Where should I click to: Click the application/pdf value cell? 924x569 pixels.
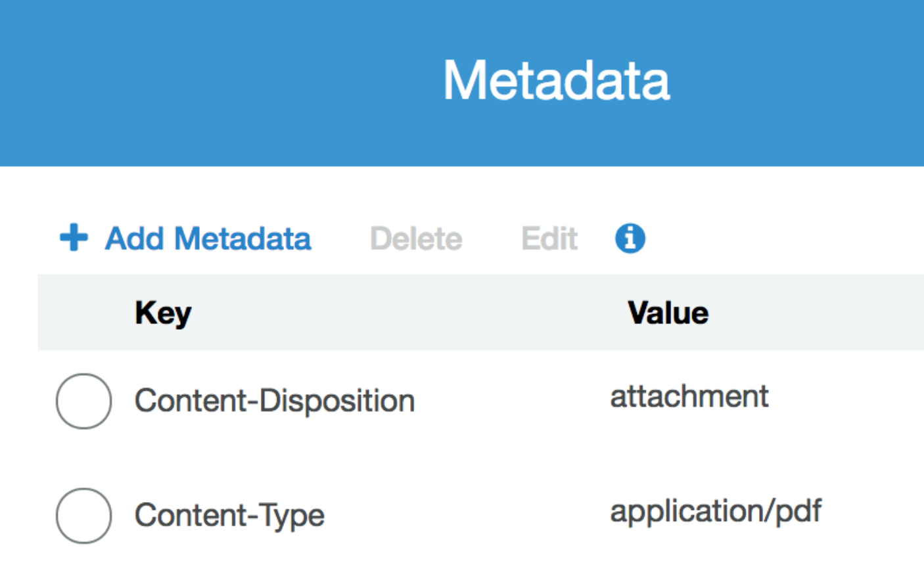point(715,511)
